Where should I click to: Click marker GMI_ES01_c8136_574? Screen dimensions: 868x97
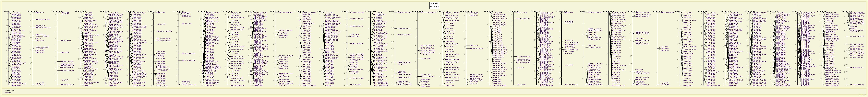404,34
